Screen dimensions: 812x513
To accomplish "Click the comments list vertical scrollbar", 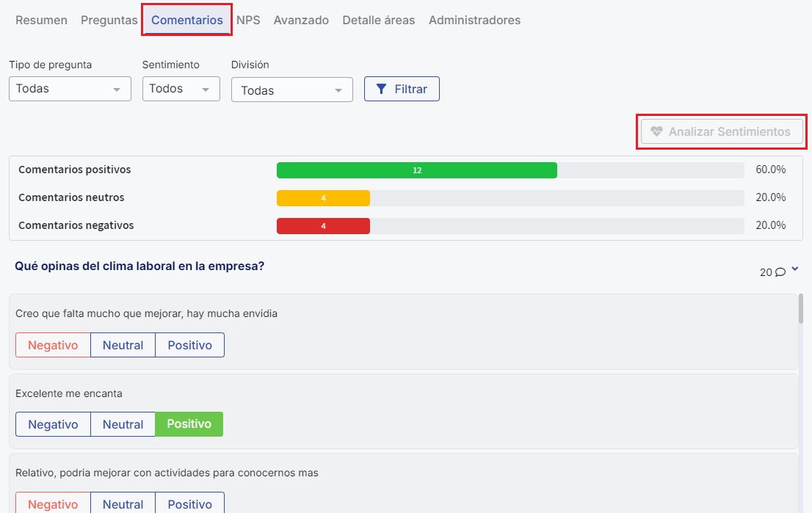I will pos(800,309).
